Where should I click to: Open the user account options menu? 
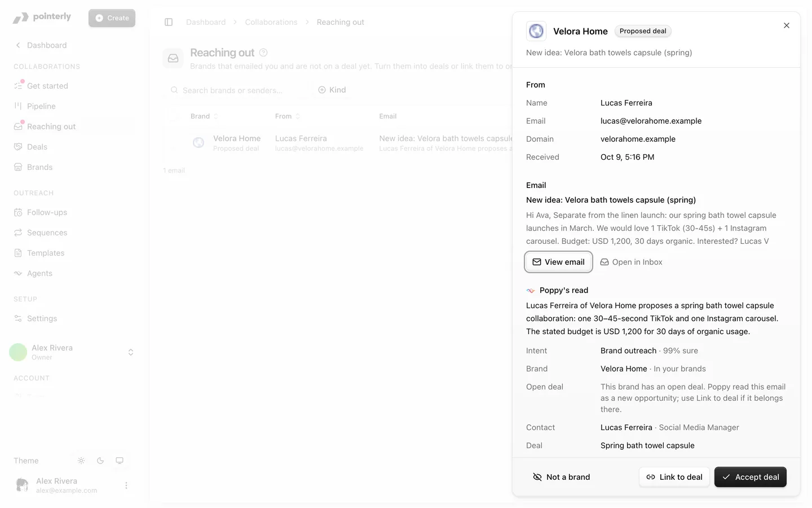pyautogui.click(x=126, y=485)
